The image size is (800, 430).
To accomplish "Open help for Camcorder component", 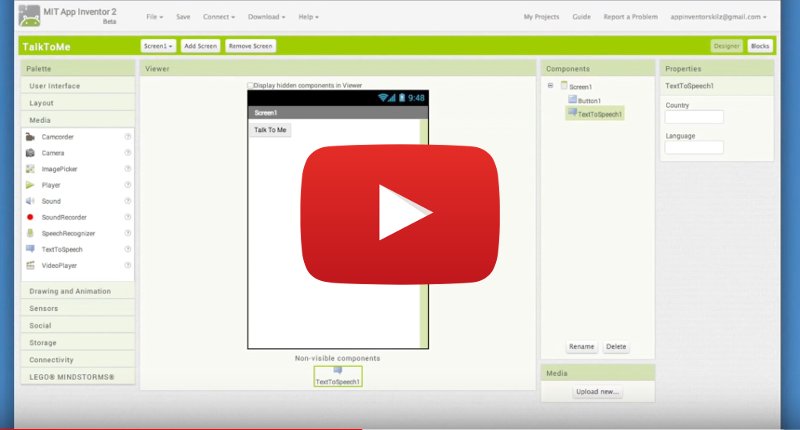I will pyautogui.click(x=128, y=137).
